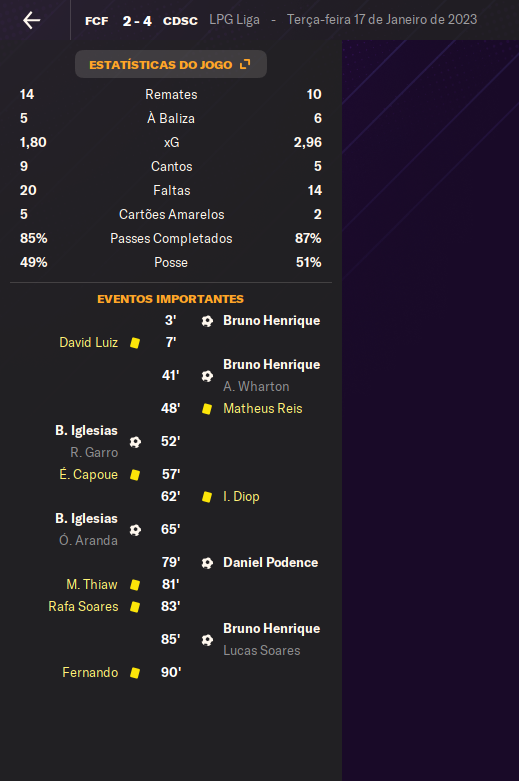Open LPG Liga competition link
519x781 pixels.
(234, 19)
